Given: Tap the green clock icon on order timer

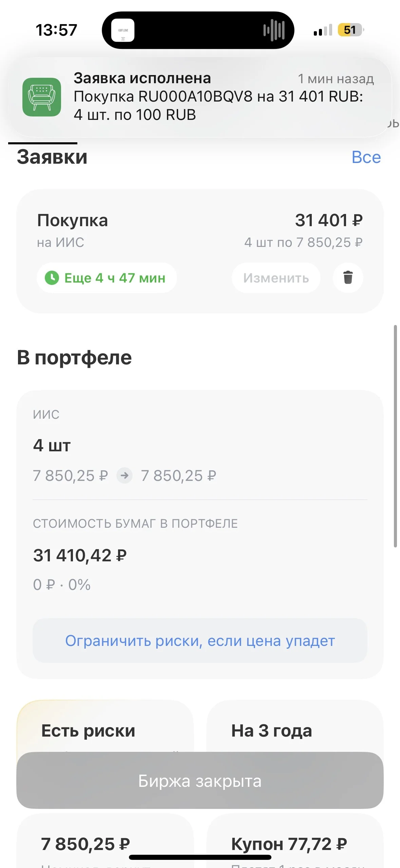Looking at the screenshot, I should click(52, 278).
